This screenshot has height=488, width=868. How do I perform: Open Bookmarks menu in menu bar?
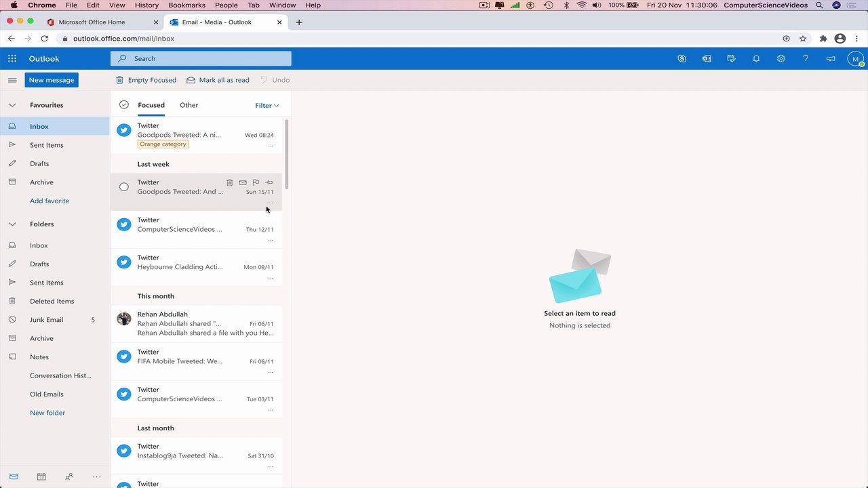click(x=186, y=5)
